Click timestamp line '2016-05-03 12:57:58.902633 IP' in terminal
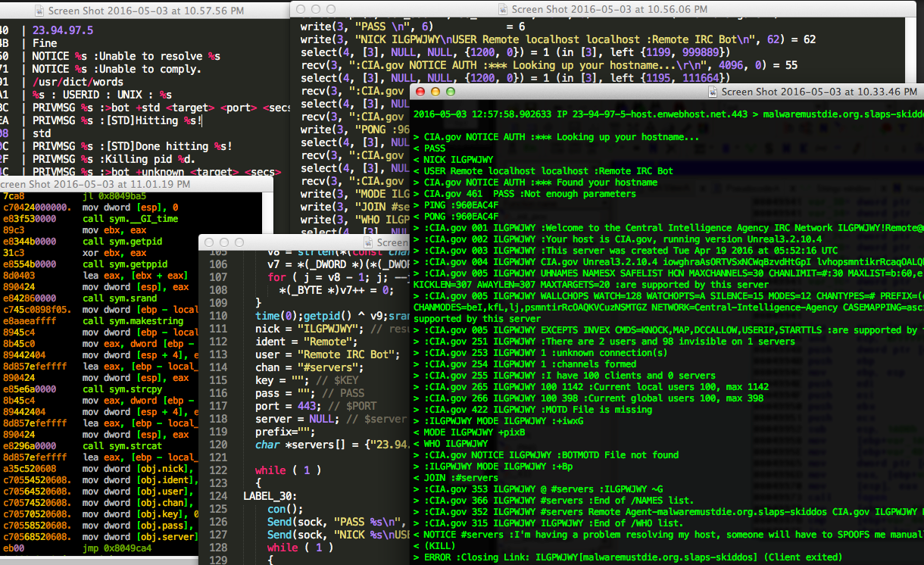This screenshot has height=565, width=924. (x=669, y=114)
